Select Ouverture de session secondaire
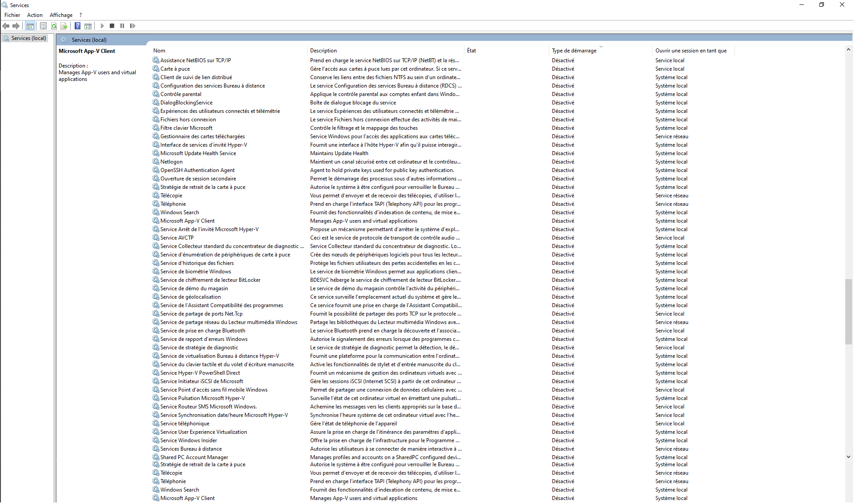Screen dimensions: 855x504 tap(198, 179)
